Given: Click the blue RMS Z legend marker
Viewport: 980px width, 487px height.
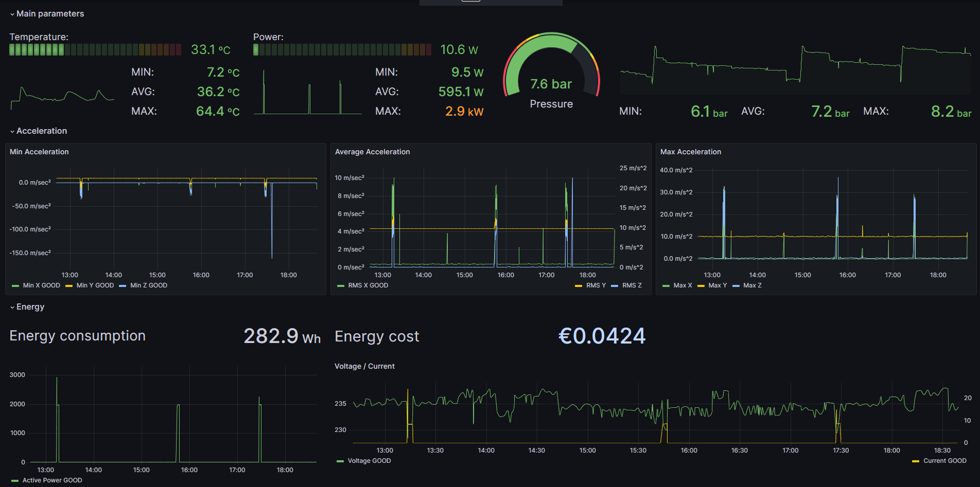Looking at the screenshot, I should click(x=615, y=286).
